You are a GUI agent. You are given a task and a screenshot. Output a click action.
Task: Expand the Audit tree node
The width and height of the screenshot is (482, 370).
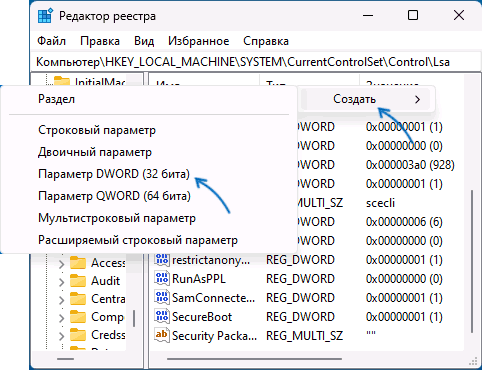pyautogui.click(x=62, y=282)
